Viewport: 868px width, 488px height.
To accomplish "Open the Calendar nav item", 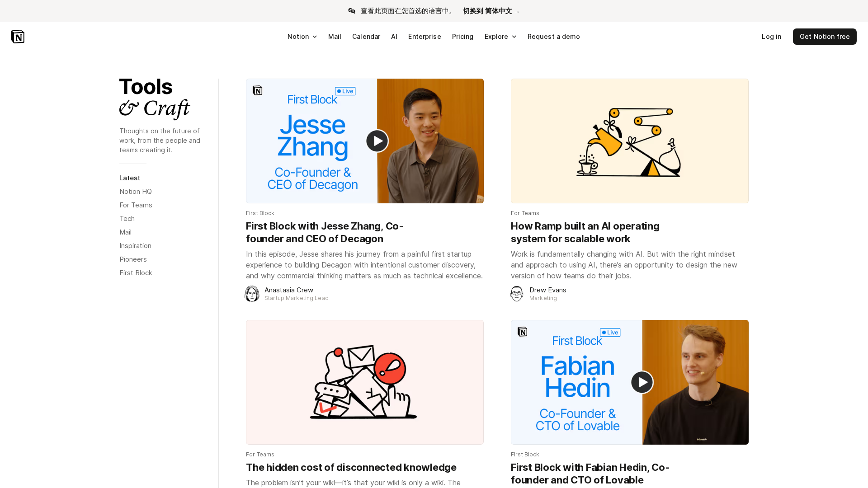I will tap(366, 37).
